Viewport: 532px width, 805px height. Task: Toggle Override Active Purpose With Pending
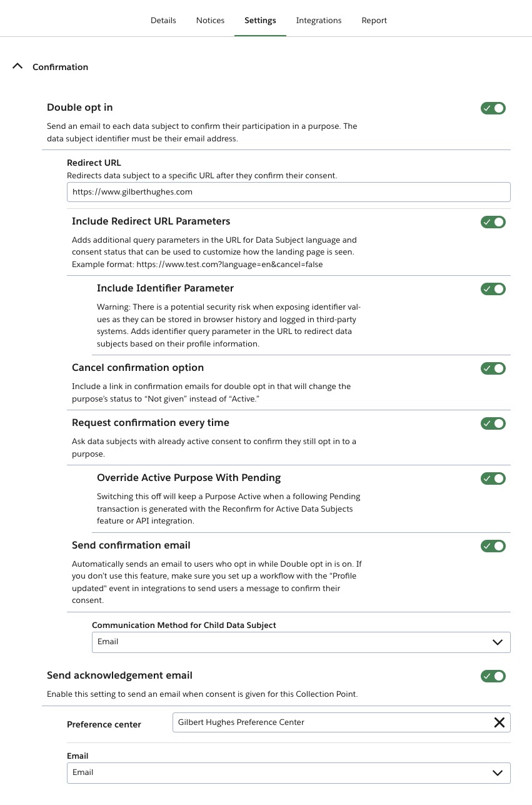point(493,478)
